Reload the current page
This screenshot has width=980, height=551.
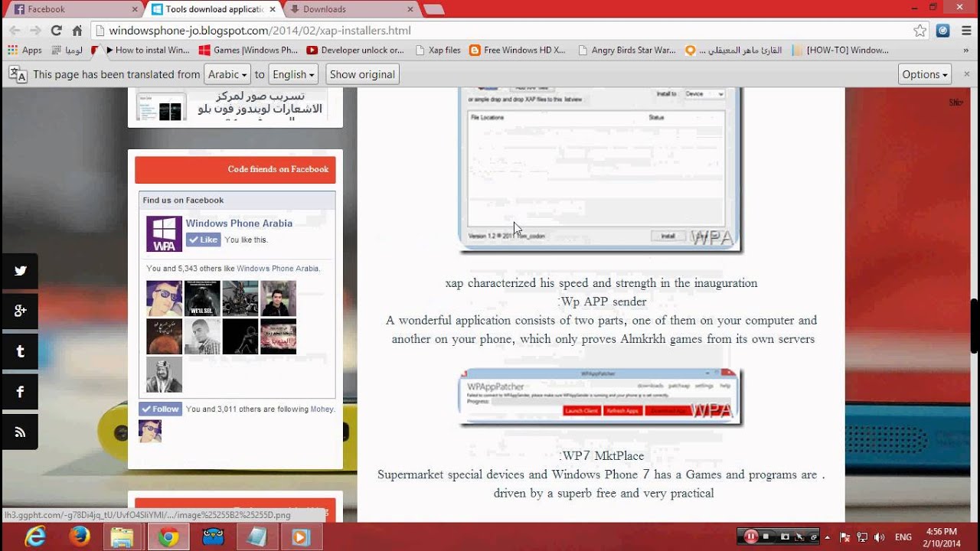pos(56,31)
